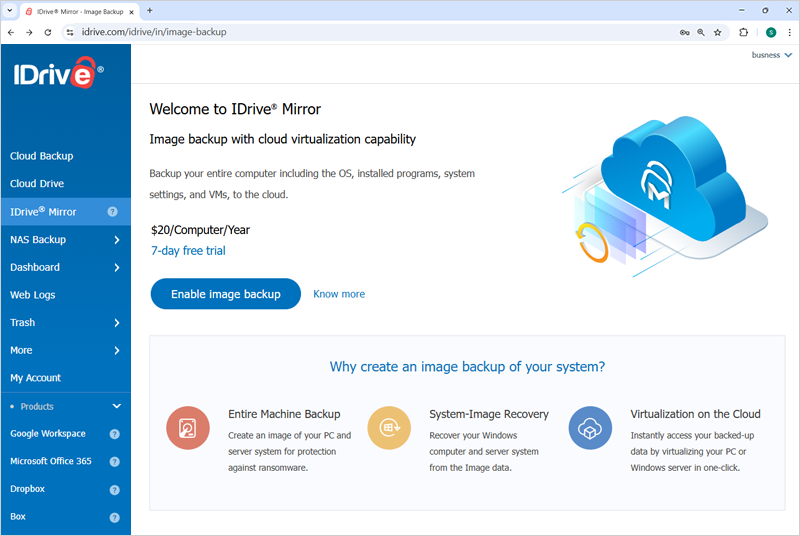This screenshot has width=800, height=536.
Task: Open the password manager key icon
Action: (684, 32)
